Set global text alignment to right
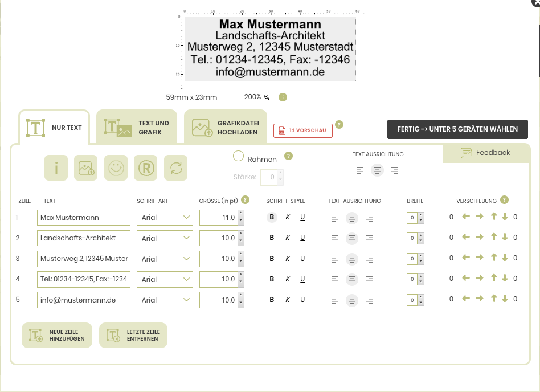 [394, 170]
